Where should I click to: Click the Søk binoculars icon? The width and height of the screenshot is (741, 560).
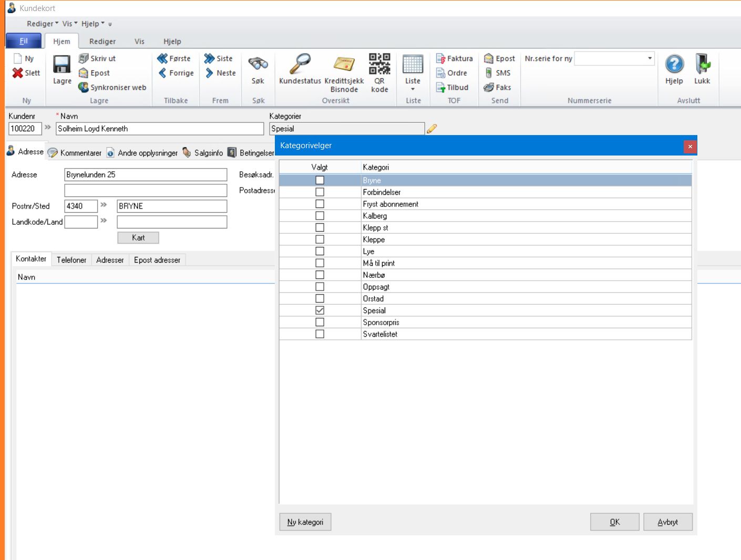pyautogui.click(x=258, y=65)
